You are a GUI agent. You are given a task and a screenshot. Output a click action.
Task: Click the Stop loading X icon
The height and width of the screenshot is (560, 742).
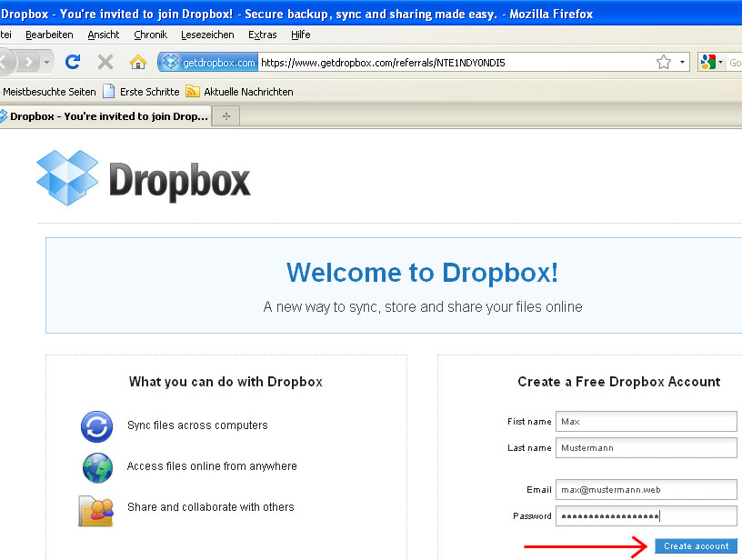point(105,62)
